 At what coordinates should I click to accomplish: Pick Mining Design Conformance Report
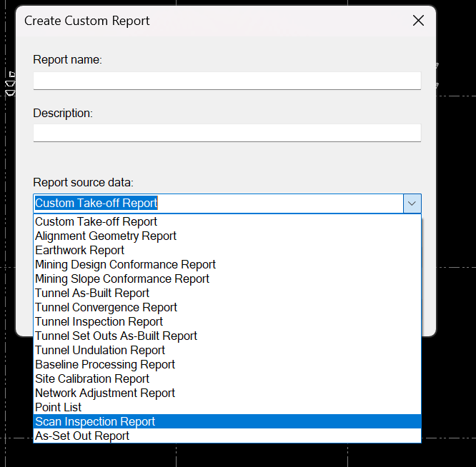tap(126, 265)
